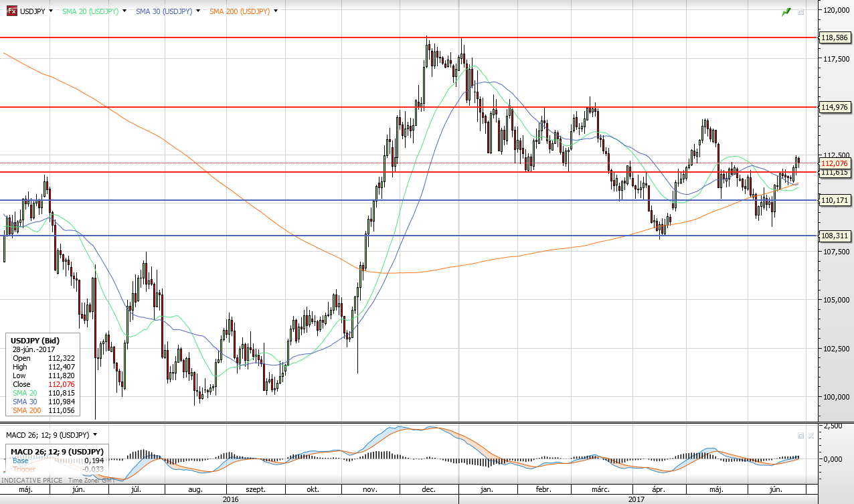Screen dimensions: 854x504
Task: Click the 2016 year on time axis
Action: (231, 499)
